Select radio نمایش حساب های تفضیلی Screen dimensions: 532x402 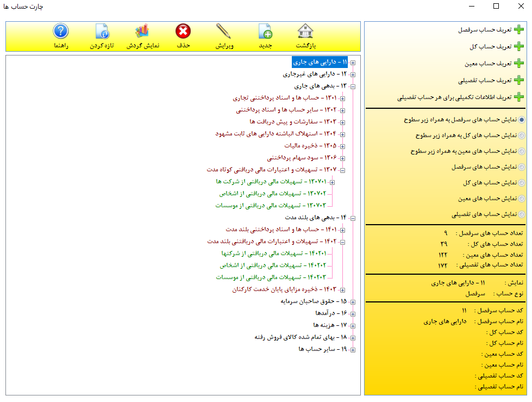click(x=522, y=214)
